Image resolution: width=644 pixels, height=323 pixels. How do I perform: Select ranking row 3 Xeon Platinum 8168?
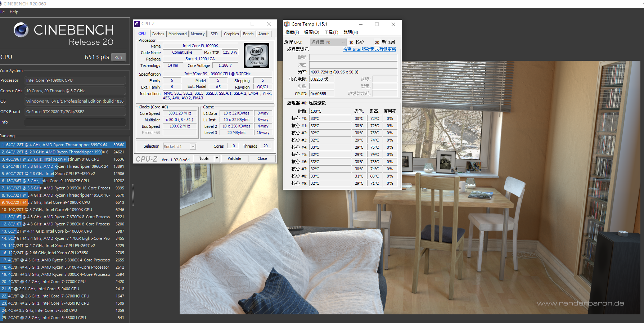(x=63, y=159)
